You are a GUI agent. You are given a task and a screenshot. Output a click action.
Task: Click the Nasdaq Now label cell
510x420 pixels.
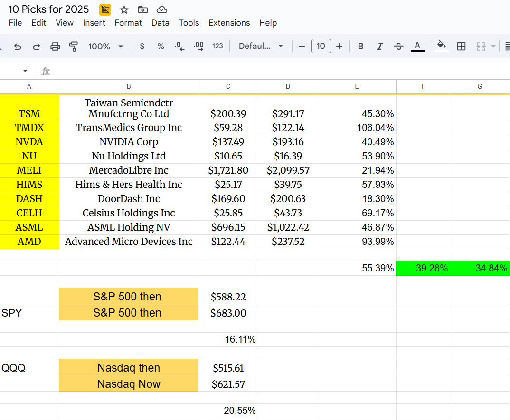tap(129, 383)
